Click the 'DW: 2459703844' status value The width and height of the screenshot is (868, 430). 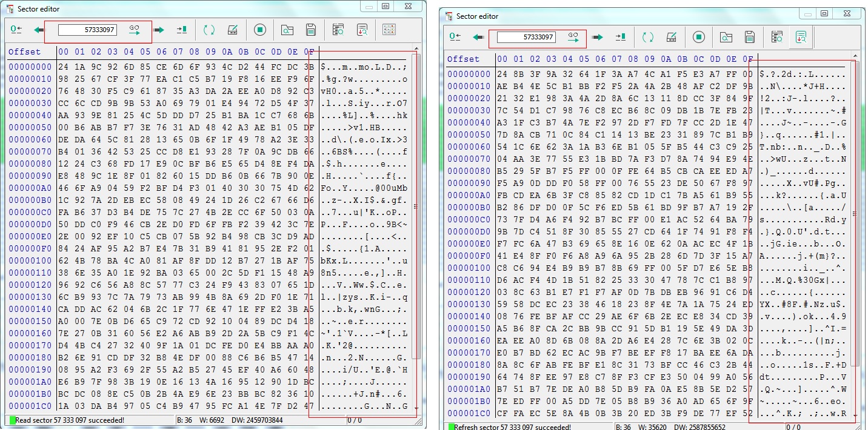[x=254, y=420]
